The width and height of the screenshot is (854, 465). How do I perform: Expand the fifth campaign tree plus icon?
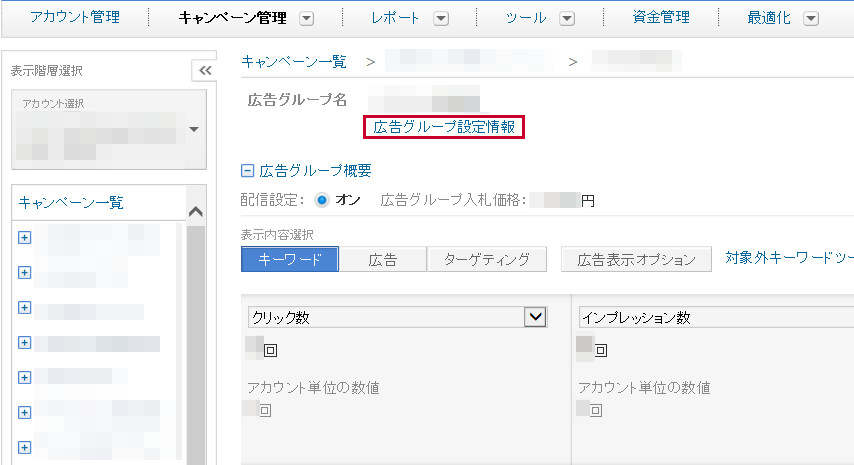pos(25,377)
